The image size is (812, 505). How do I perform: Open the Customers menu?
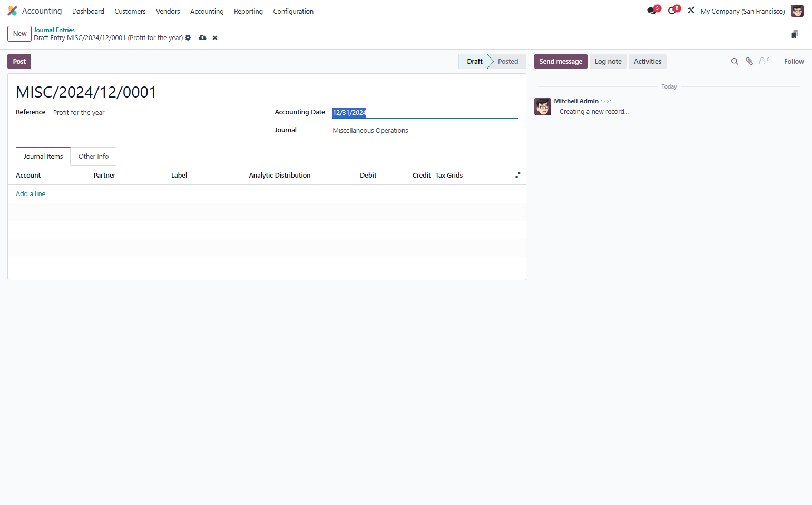[x=130, y=11]
